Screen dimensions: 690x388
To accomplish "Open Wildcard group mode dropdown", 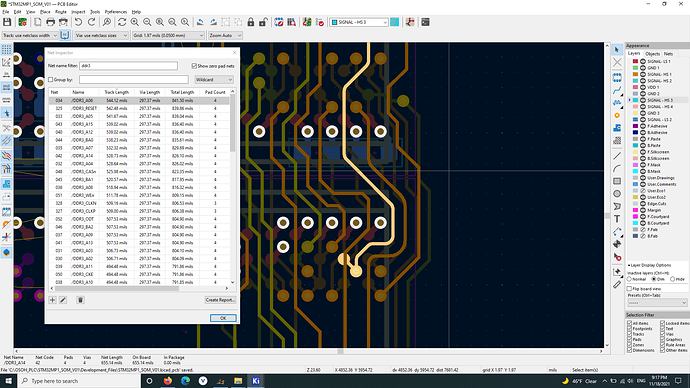I will pos(214,80).
